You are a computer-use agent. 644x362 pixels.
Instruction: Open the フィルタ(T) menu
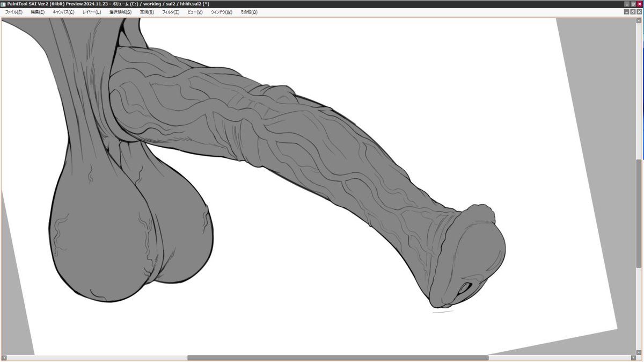point(171,12)
